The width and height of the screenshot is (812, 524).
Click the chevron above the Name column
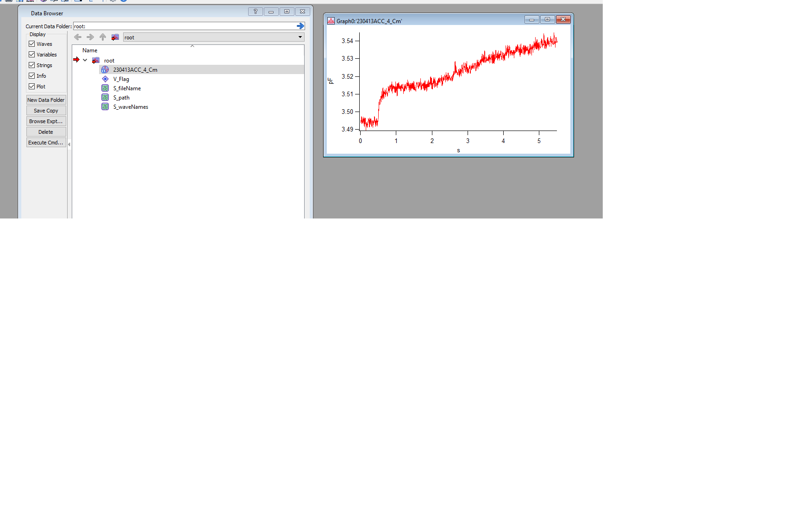pos(192,46)
